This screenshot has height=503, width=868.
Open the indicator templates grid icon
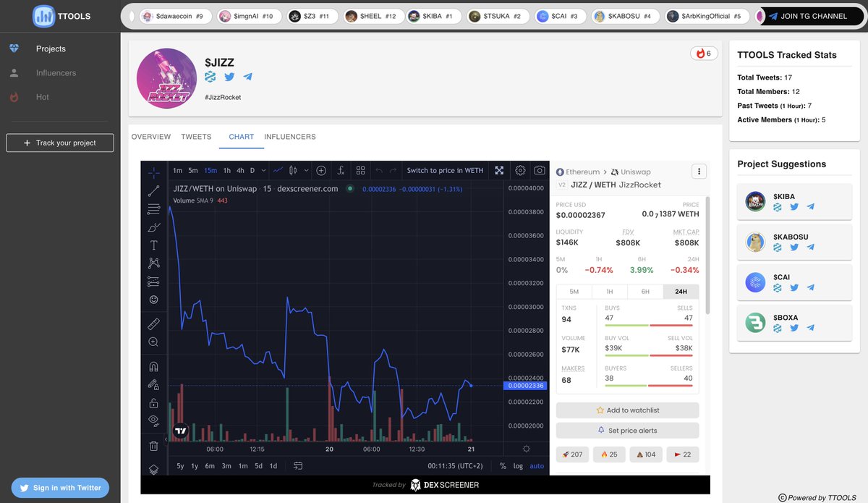(x=360, y=171)
